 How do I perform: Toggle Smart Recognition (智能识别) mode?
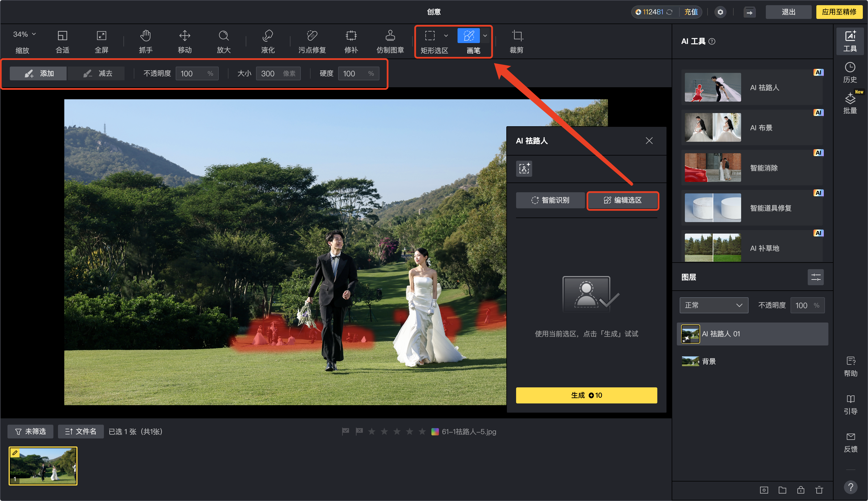tap(550, 200)
